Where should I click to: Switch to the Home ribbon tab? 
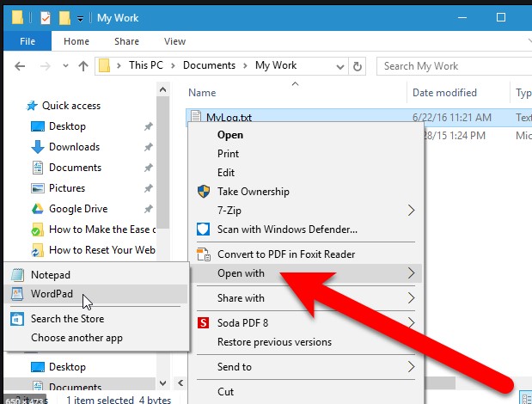tap(76, 41)
